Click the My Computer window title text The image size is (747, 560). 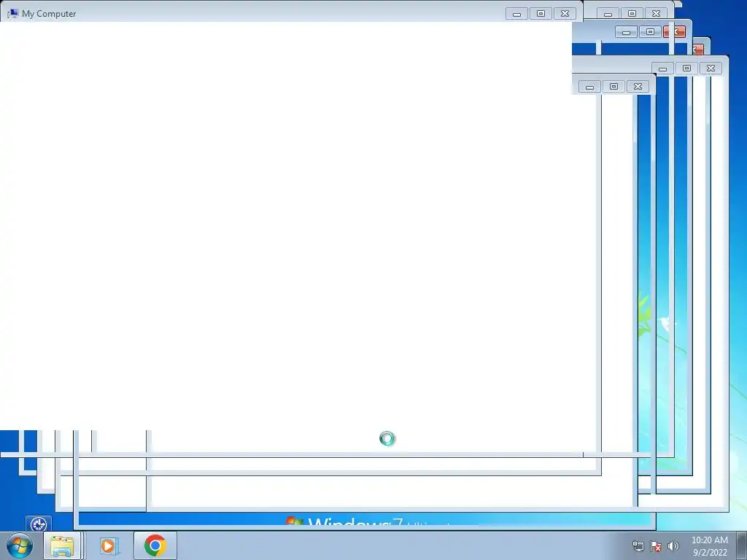point(49,14)
